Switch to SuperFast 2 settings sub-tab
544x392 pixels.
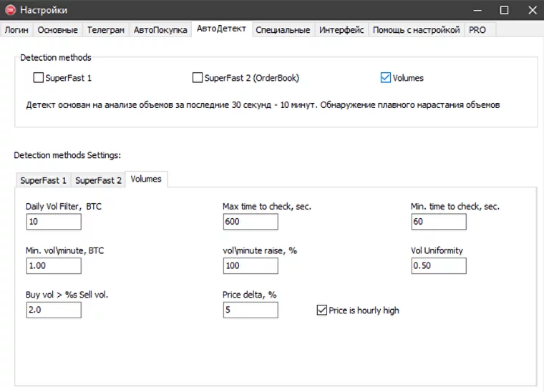tap(98, 180)
